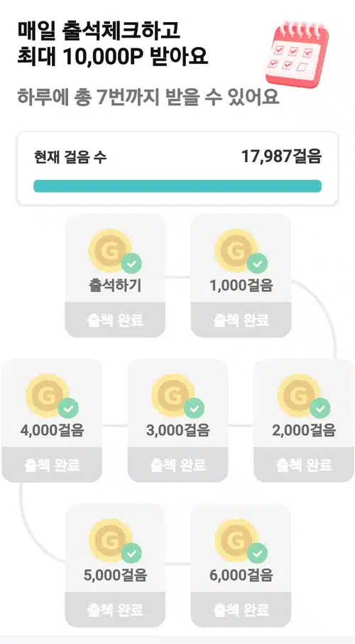Tap the gold coin on 2,000걸음 card
Image resolution: width=355 pixels, height=644 pixels.
pos(299,395)
